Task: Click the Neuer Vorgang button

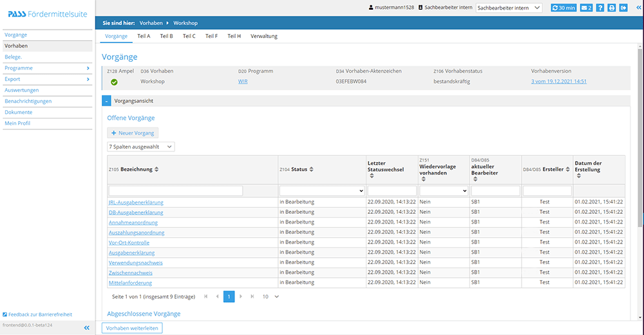Action: (x=133, y=133)
